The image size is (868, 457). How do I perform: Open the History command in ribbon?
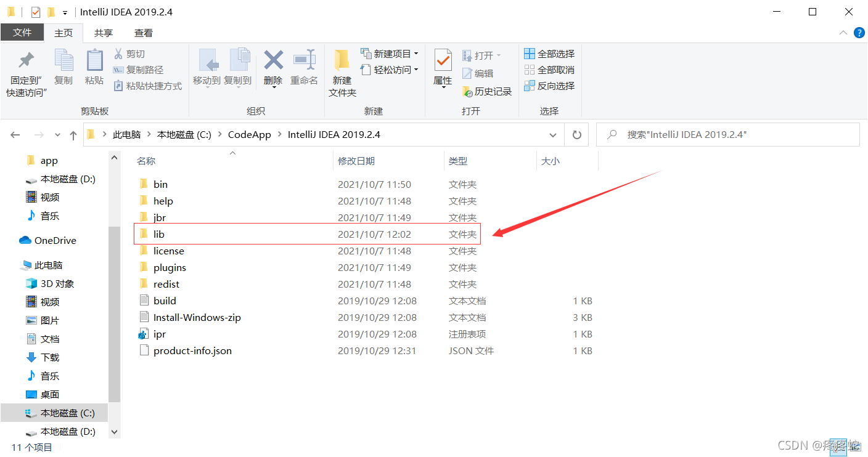(487, 91)
